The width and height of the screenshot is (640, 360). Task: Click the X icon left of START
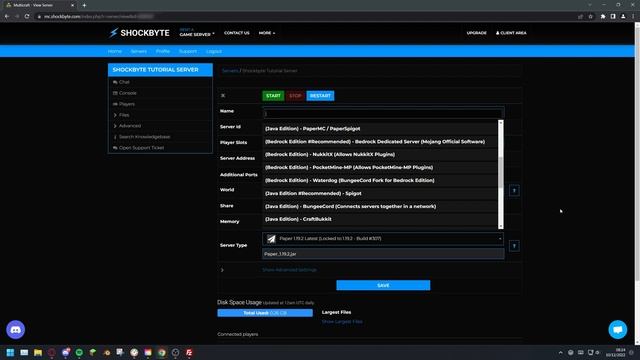tap(223, 96)
